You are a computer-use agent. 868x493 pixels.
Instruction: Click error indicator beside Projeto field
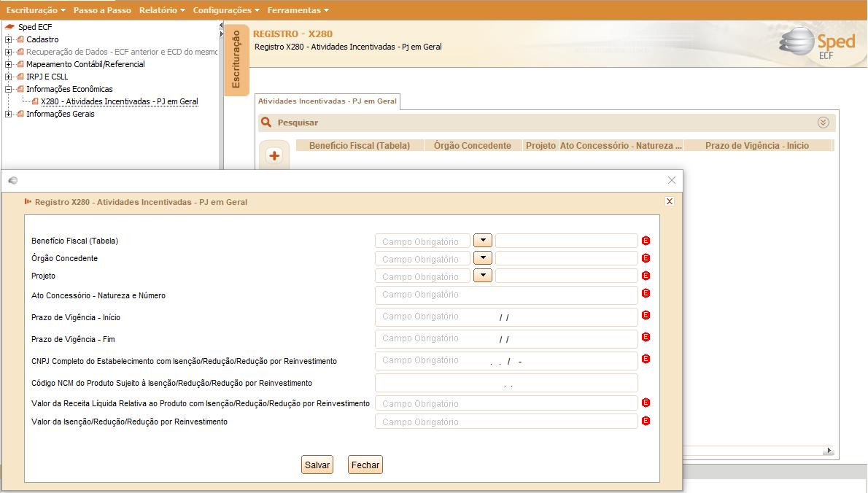click(x=646, y=276)
